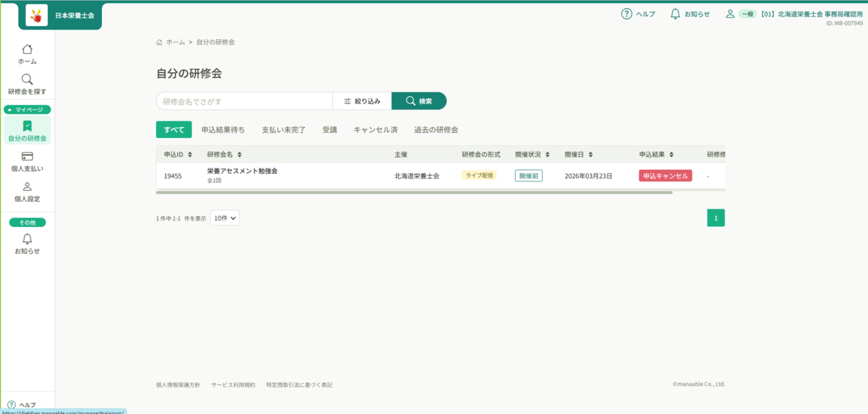Click the お知らせ bell in top header
This screenshot has height=414, width=868.
coord(675,14)
